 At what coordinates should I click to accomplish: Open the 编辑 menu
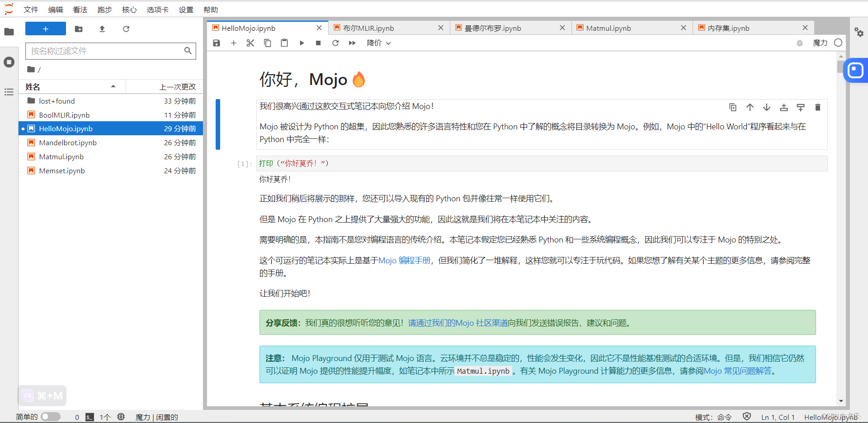(56, 10)
